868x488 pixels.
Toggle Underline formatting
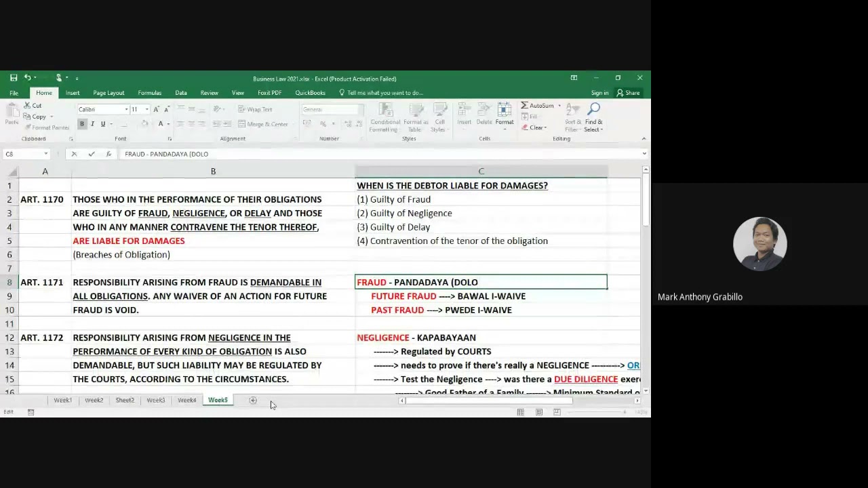(x=103, y=124)
